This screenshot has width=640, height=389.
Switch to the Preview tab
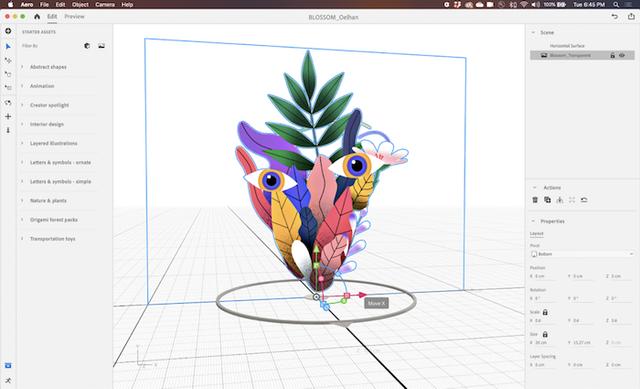pyautogui.click(x=74, y=17)
